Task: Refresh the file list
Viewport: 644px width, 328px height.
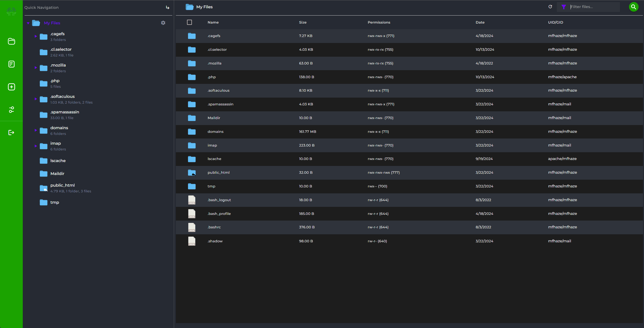Action: [550, 7]
